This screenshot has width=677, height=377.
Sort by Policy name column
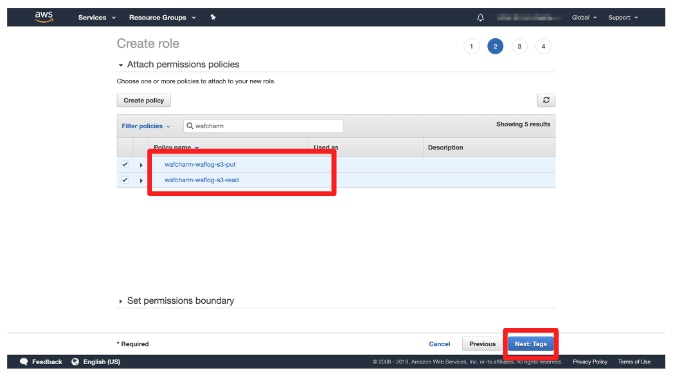[x=176, y=147]
